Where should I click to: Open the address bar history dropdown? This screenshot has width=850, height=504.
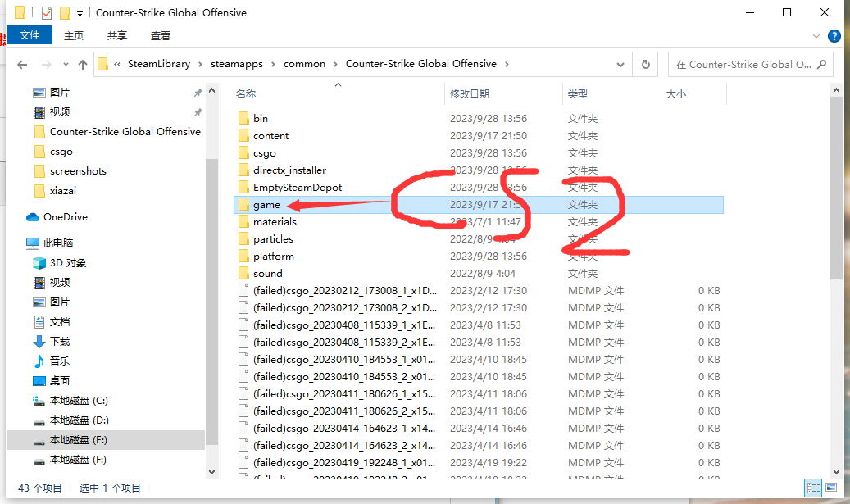pos(620,65)
